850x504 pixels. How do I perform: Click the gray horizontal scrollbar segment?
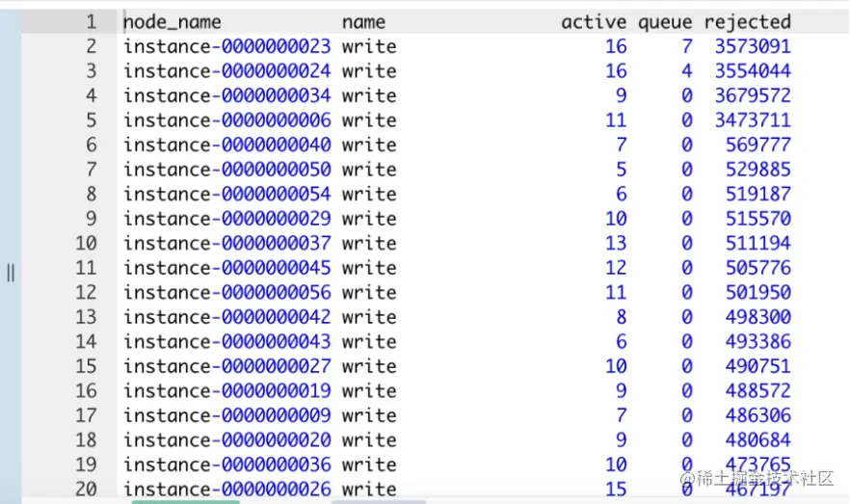(379, 502)
